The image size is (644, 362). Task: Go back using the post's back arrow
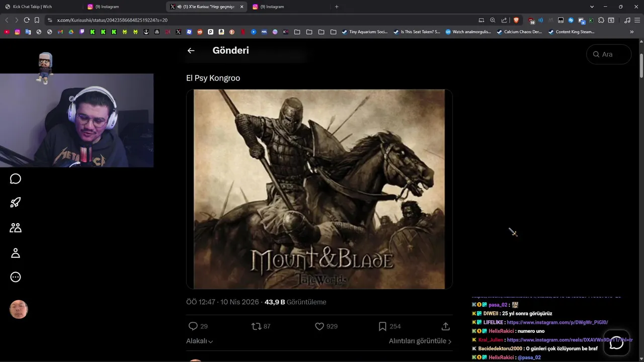[191, 50]
